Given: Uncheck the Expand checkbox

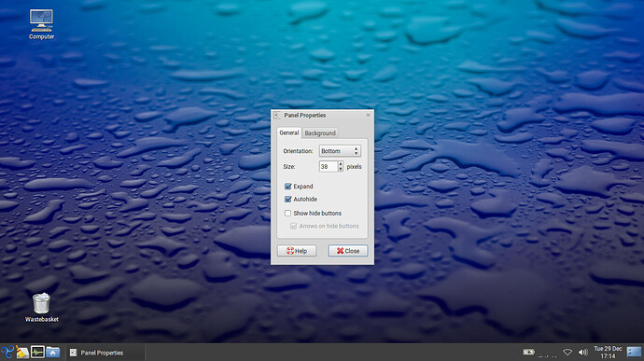Looking at the screenshot, I should 287,187.
